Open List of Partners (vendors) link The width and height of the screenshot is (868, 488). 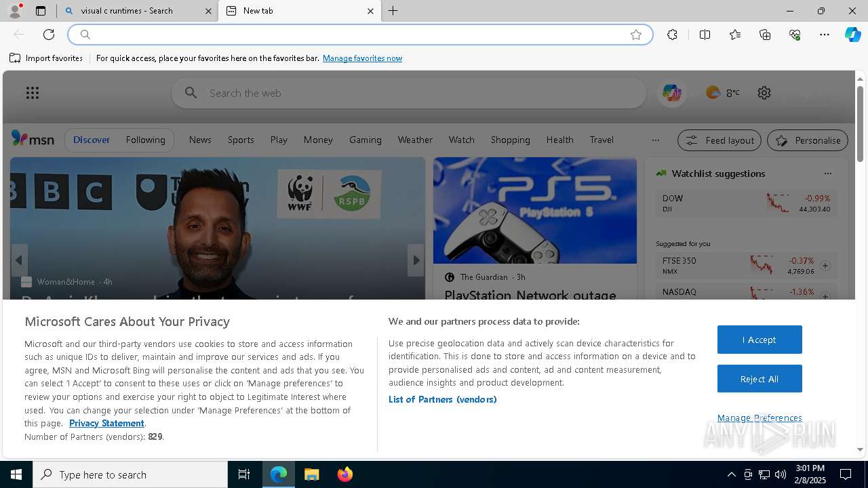(442, 399)
